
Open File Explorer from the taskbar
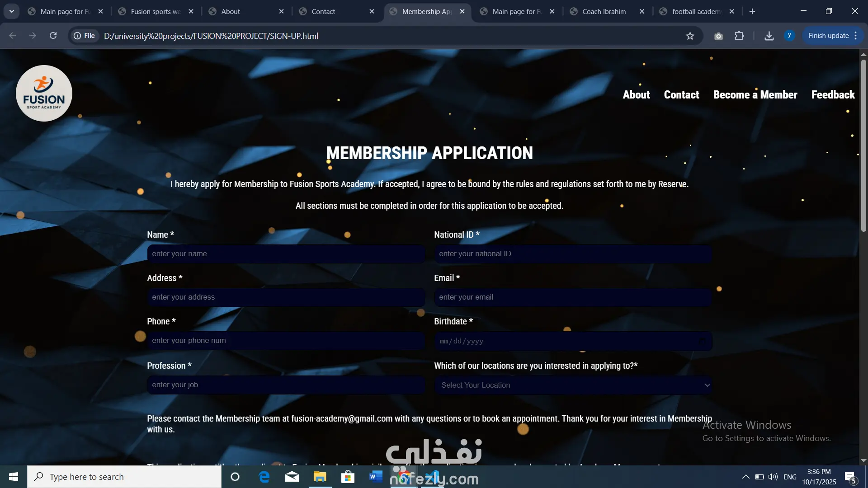pyautogui.click(x=320, y=477)
